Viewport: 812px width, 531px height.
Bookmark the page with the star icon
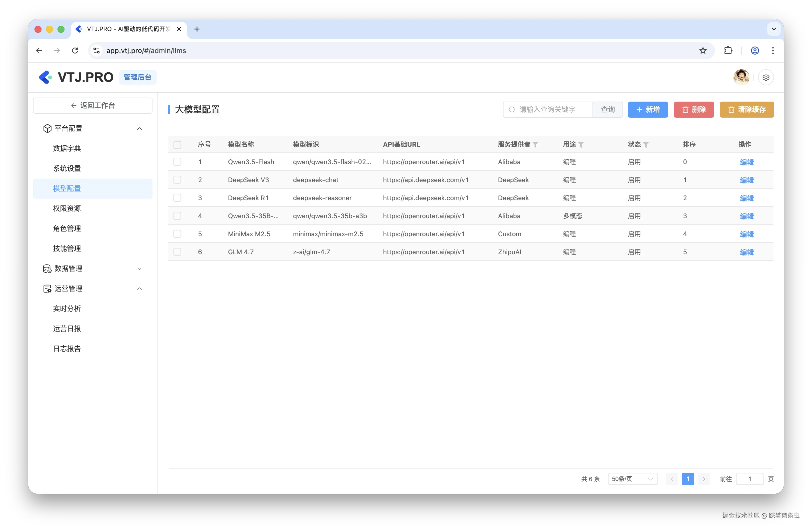703,51
